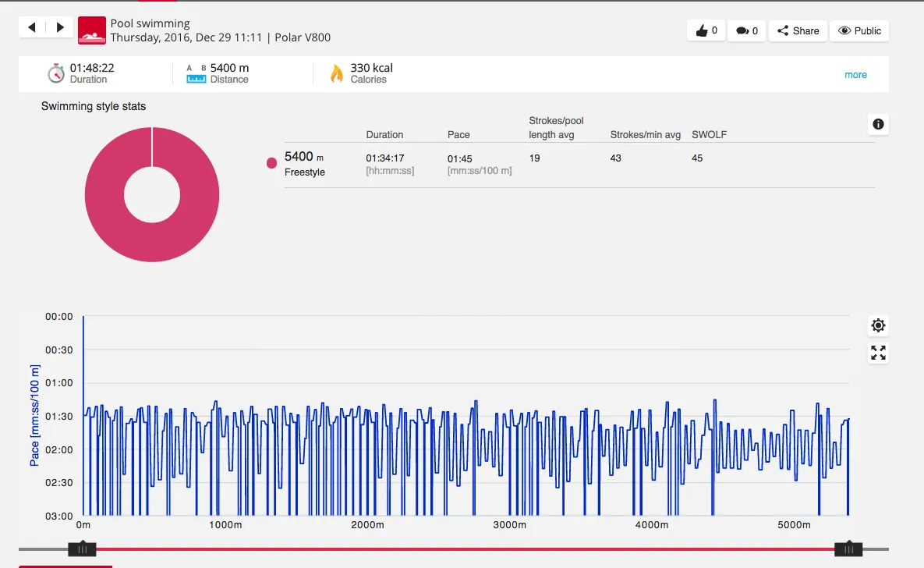924x568 pixels.
Task: Open swimming style stats info icon
Action: 878,124
